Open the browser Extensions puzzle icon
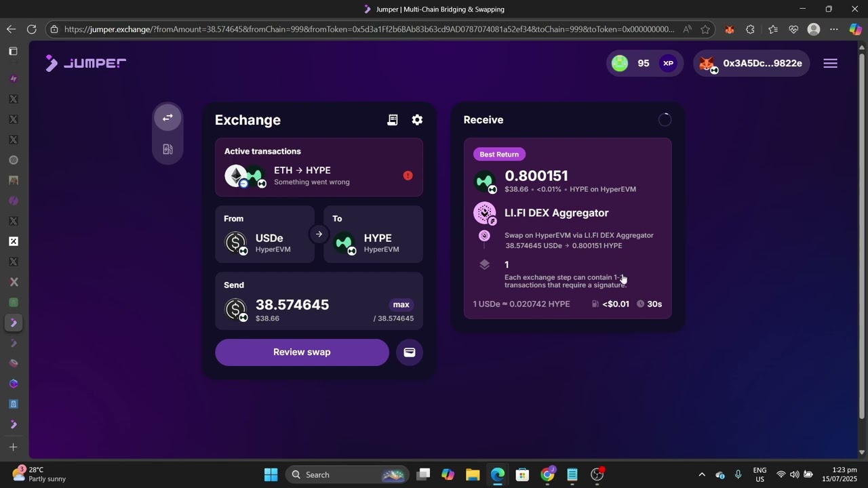The width and height of the screenshot is (868, 488). (x=750, y=29)
